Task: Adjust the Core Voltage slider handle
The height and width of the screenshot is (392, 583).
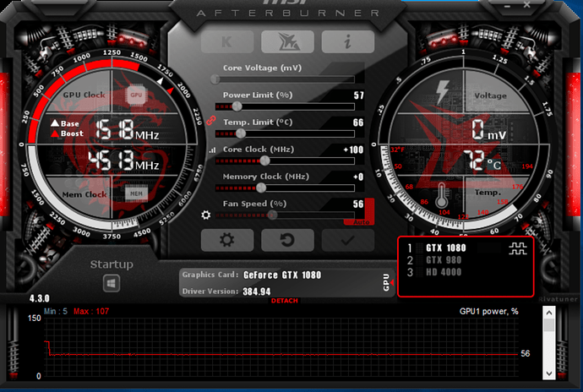Action: tap(215, 79)
